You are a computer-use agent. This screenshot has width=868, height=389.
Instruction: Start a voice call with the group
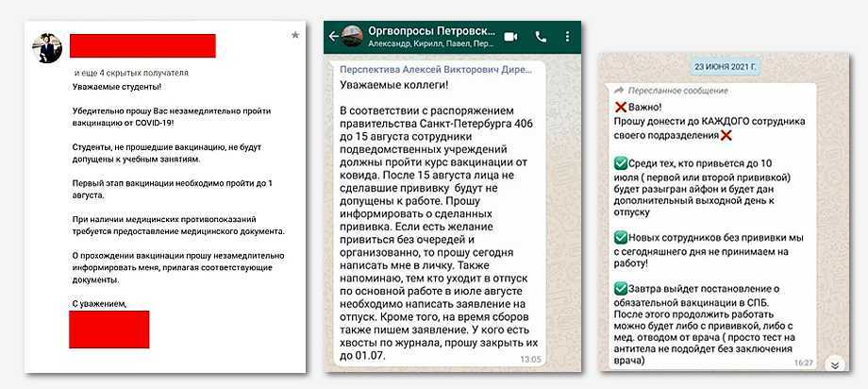pos(541,37)
